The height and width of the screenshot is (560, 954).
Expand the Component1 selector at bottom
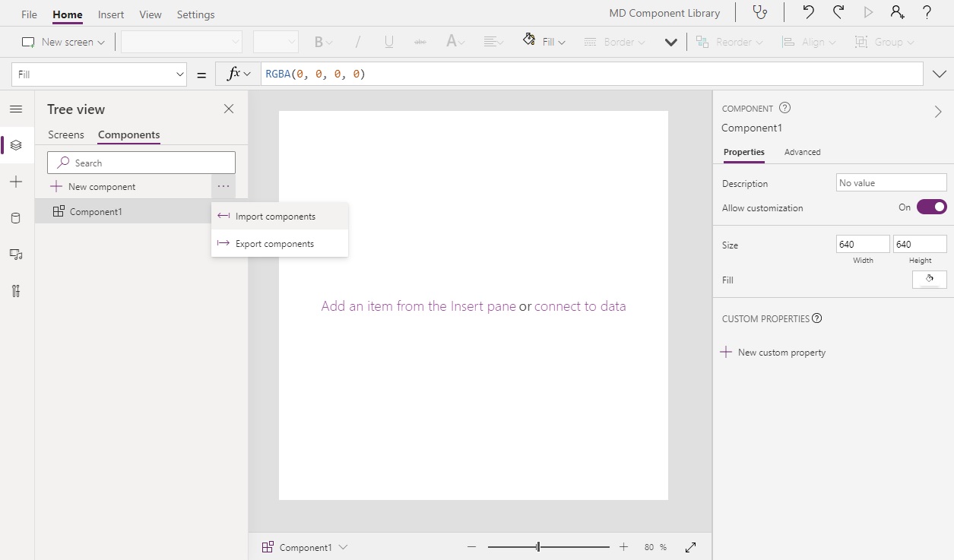point(305,547)
